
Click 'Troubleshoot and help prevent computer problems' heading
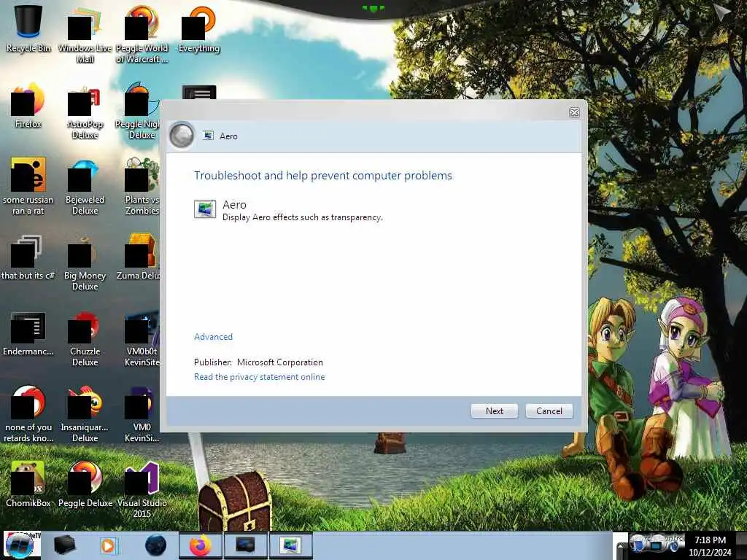pyautogui.click(x=323, y=176)
